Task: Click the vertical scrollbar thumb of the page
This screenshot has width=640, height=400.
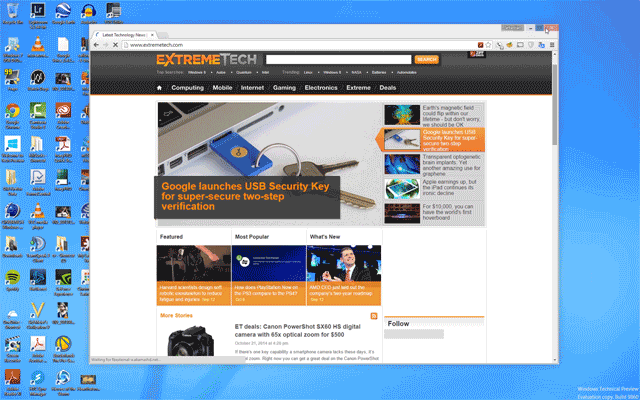Action: [x=555, y=104]
